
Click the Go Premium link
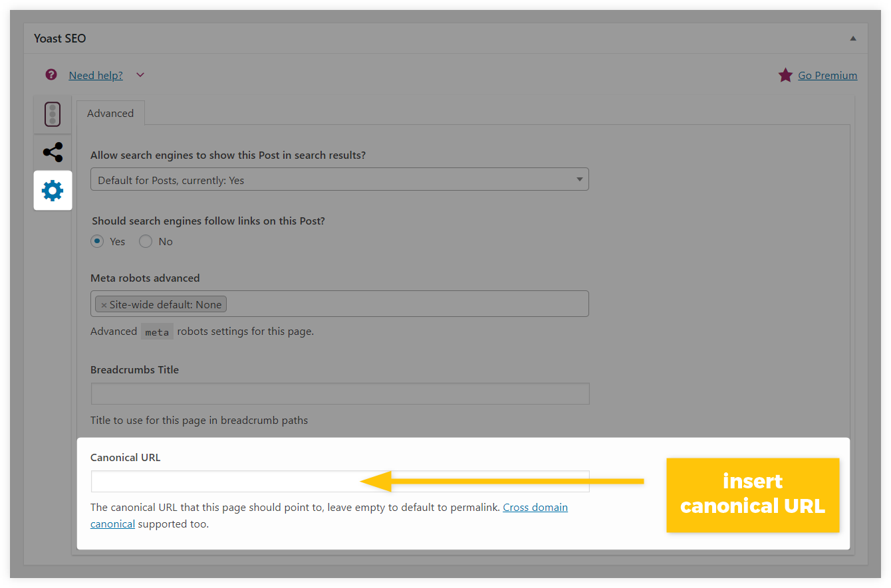827,75
